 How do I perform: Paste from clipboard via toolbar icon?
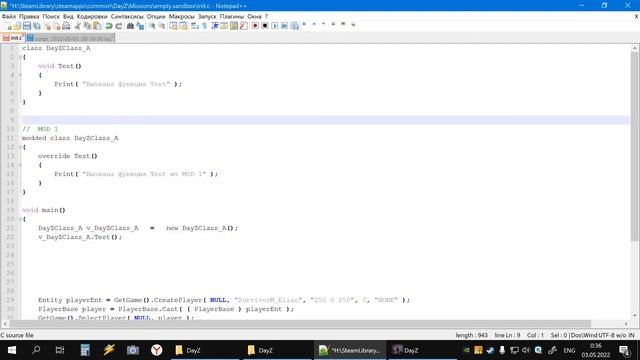(x=97, y=26)
